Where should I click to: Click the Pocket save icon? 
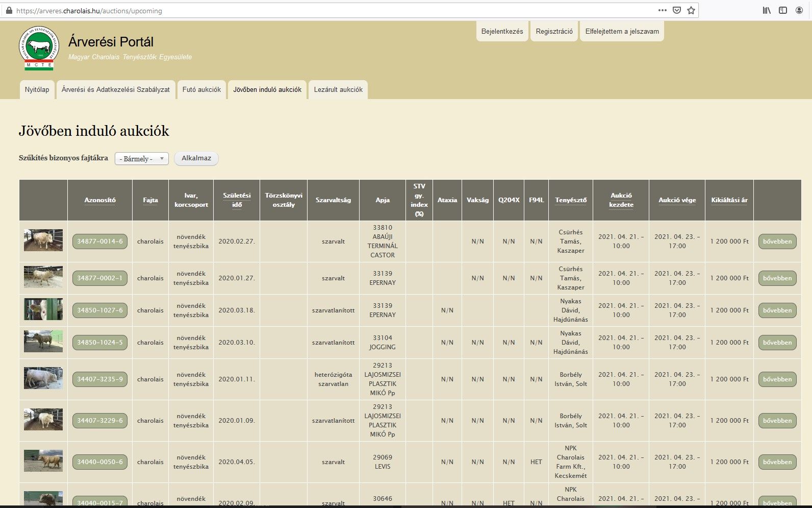[x=677, y=10]
